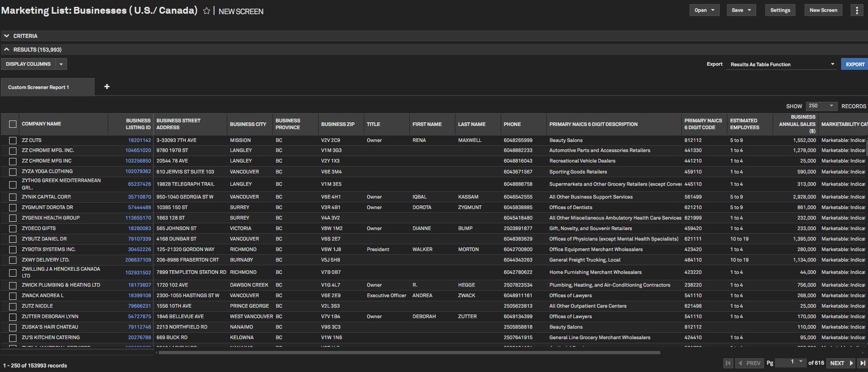The height and width of the screenshot is (372, 868).
Task: Mark this screen as favorite with star icon
Action: (207, 11)
